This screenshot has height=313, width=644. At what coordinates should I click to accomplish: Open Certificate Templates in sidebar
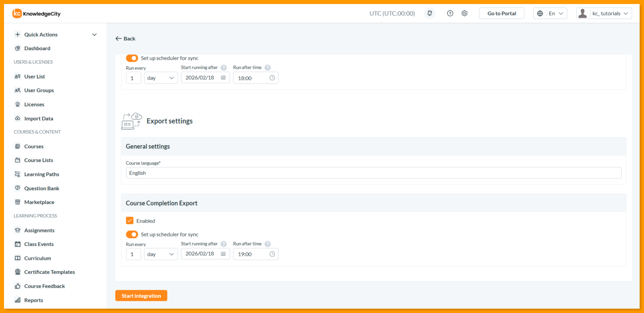pyautogui.click(x=49, y=272)
